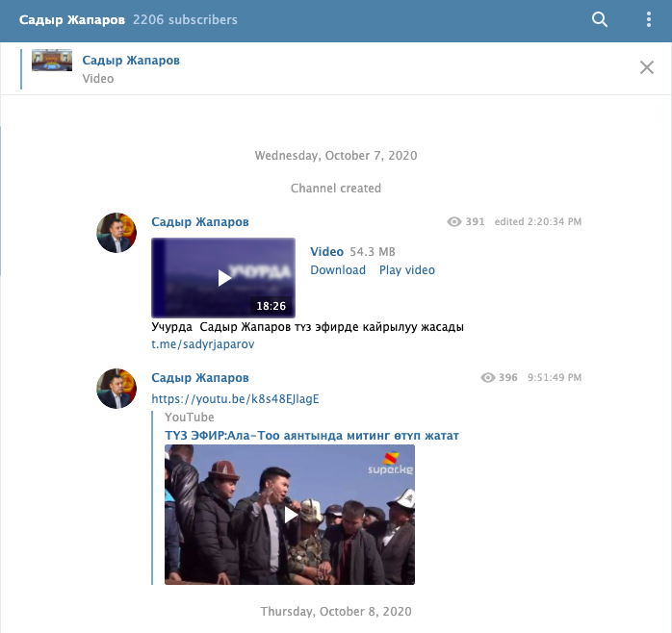Click the 396 views eye icon
This screenshot has width=672, height=633.
coord(488,378)
